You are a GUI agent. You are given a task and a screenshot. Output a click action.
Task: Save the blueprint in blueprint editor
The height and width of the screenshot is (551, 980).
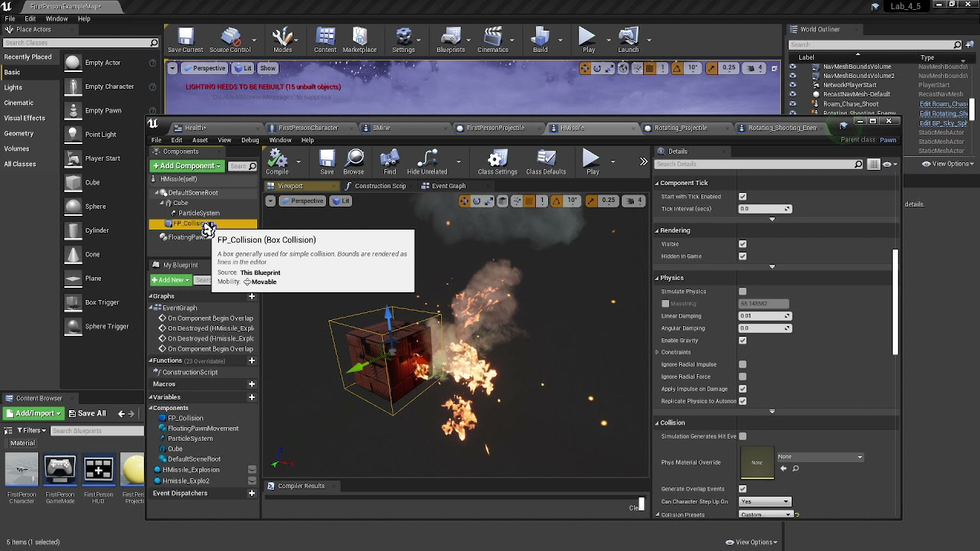(327, 162)
